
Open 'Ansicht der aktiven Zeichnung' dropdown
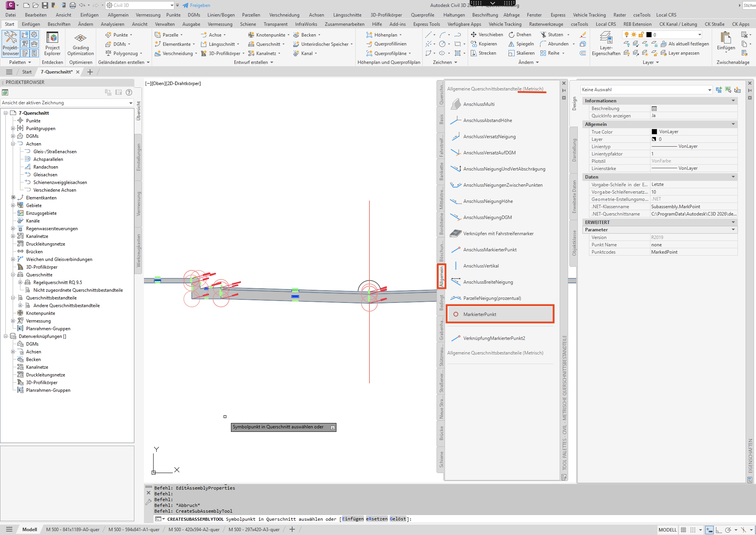point(67,103)
